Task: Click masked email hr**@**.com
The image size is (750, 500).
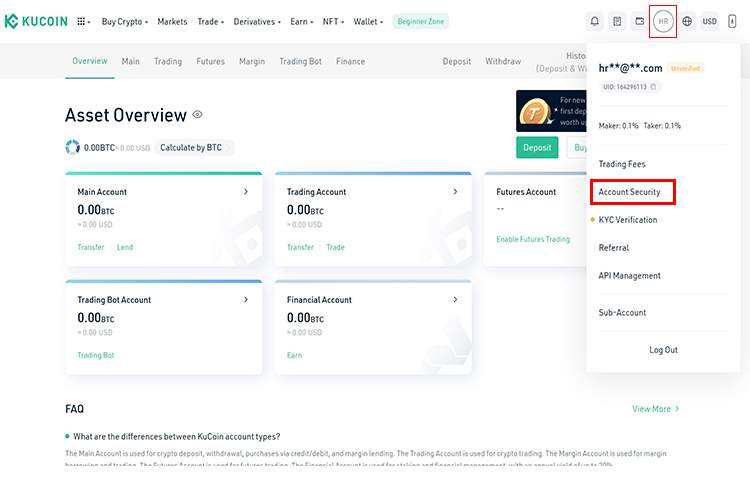Action: [x=630, y=68]
